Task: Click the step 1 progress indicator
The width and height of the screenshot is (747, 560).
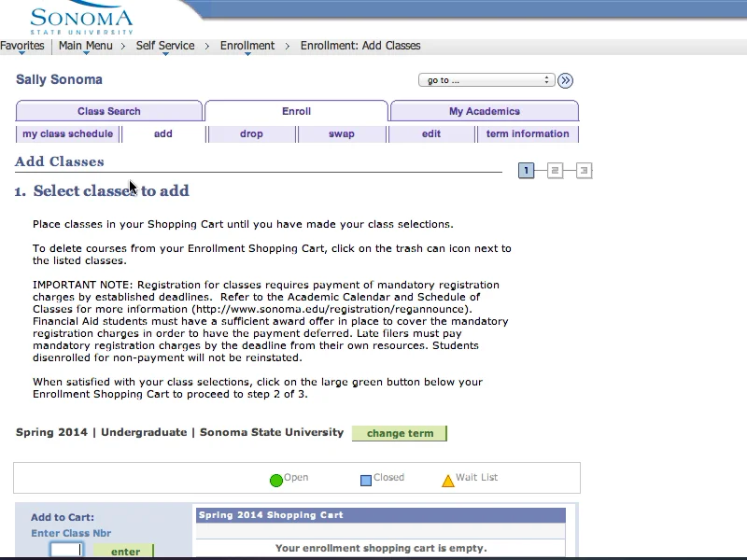Action: (526, 171)
